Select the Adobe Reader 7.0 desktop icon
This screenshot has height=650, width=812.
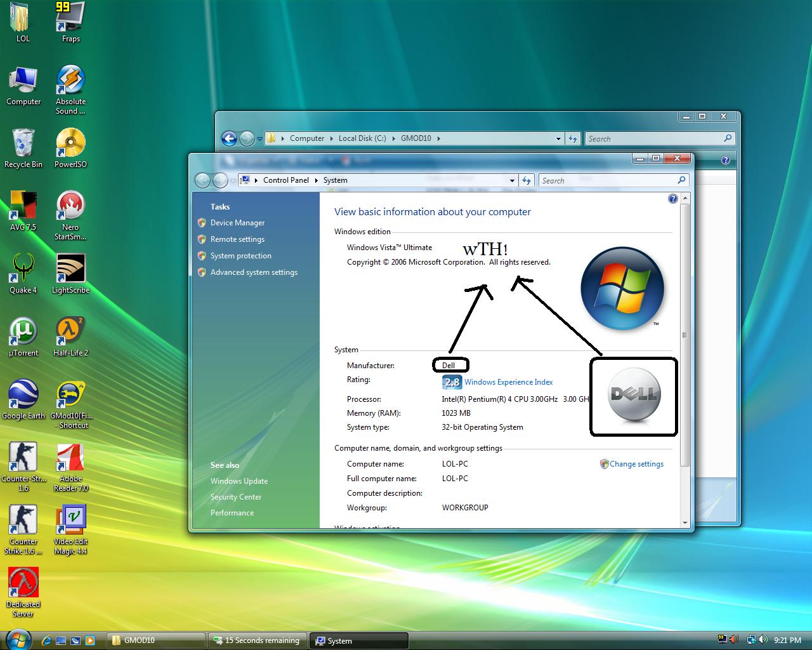coord(70,467)
